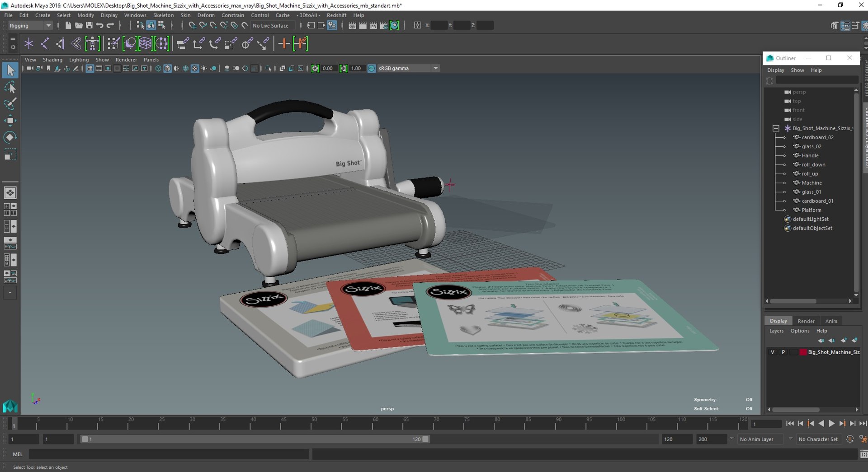Toggle the viewport grid display icon
This screenshot has height=472, width=868.
(90, 68)
